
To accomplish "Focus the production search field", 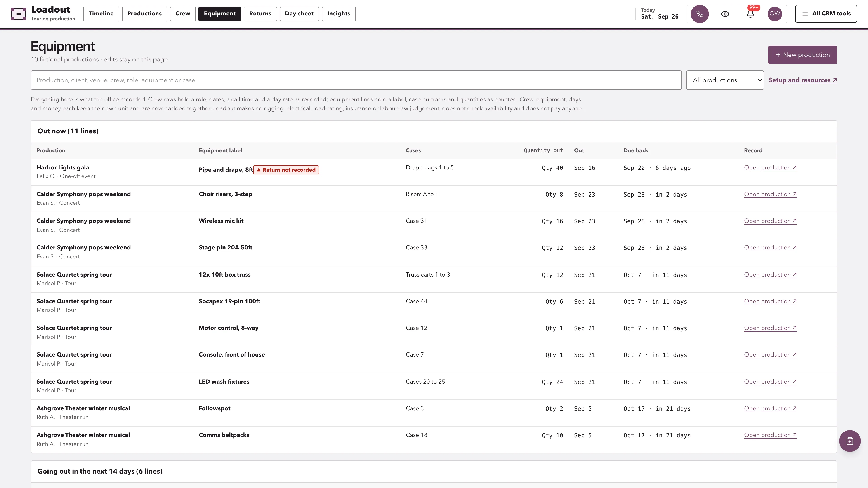I will click(x=356, y=80).
